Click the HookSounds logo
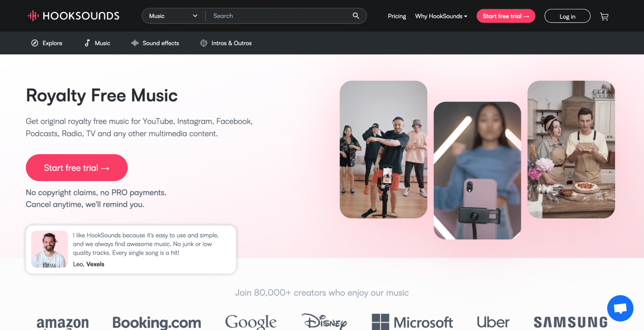 (x=73, y=16)
